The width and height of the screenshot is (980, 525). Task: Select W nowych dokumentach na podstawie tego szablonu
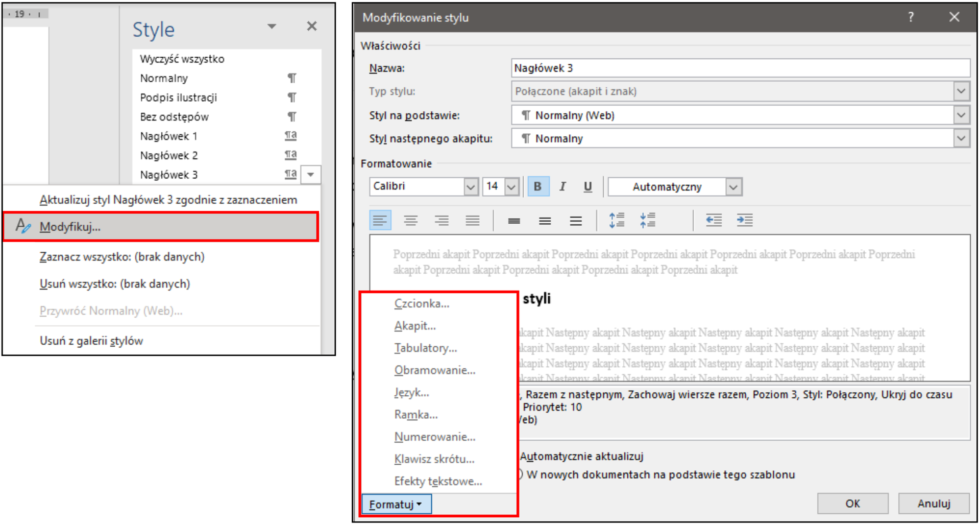(x=660, y=474)
